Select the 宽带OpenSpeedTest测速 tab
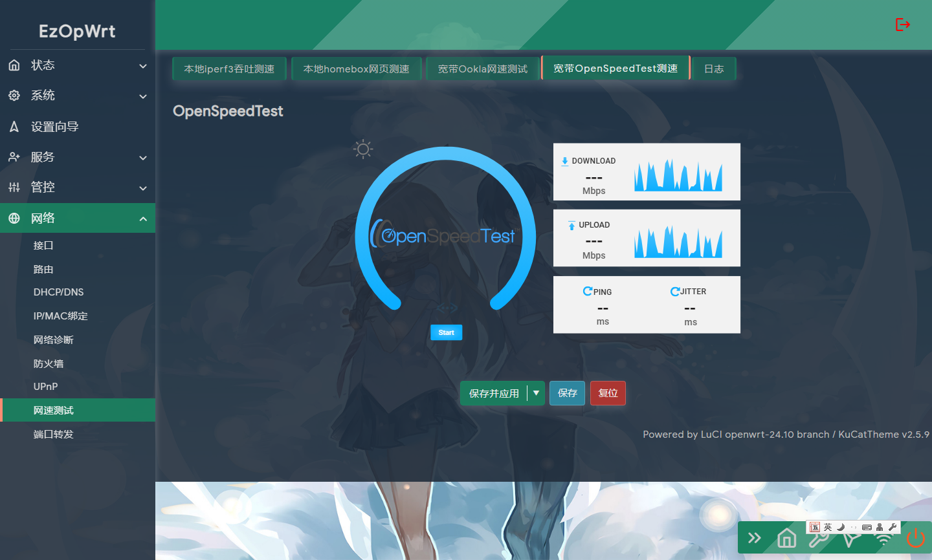The image size is (932, 560). click(x=616, y=68)
